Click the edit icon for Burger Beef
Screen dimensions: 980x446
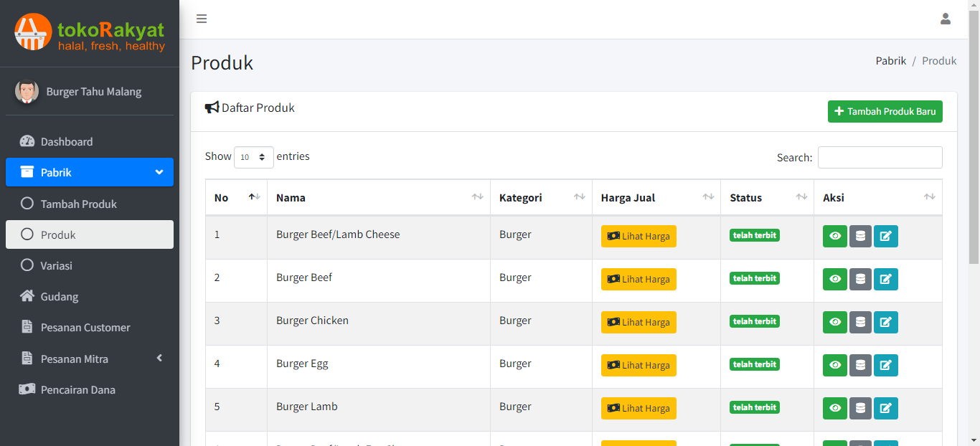point(885,280)
